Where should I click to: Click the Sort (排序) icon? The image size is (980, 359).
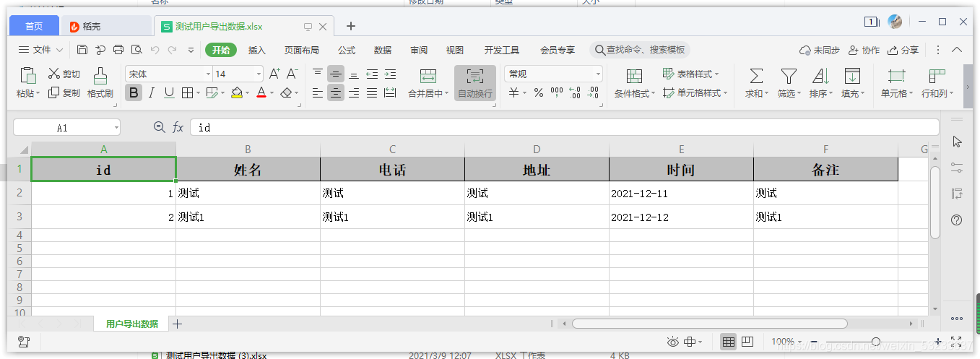pyautogui.click(x=821, y=76)
